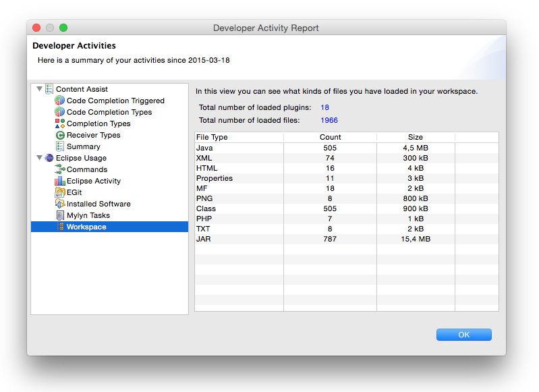This screenshot has height=392, width=539.
Task: Open the Mylyn Tasks tree entry
Action: (x=88, y=215)
